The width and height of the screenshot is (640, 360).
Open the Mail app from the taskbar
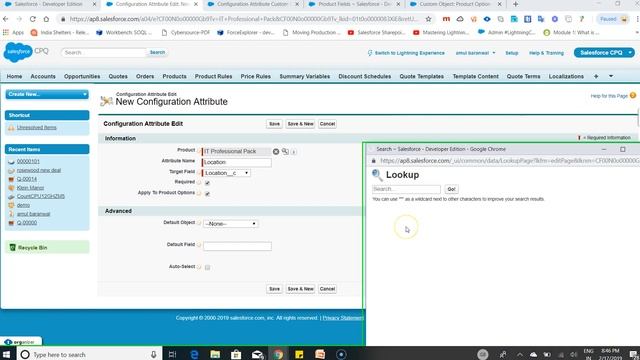point(257,354)
